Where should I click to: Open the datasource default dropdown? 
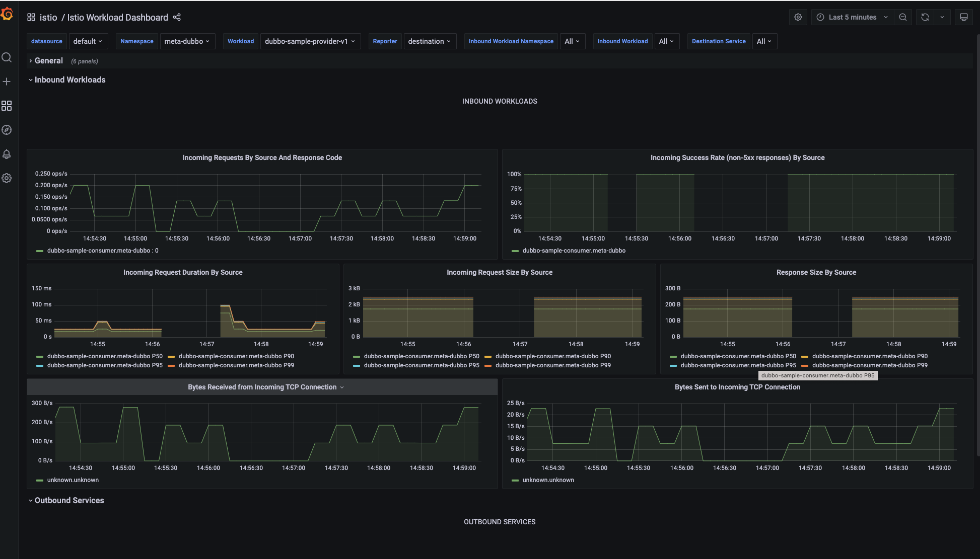(x=88, y=41)
